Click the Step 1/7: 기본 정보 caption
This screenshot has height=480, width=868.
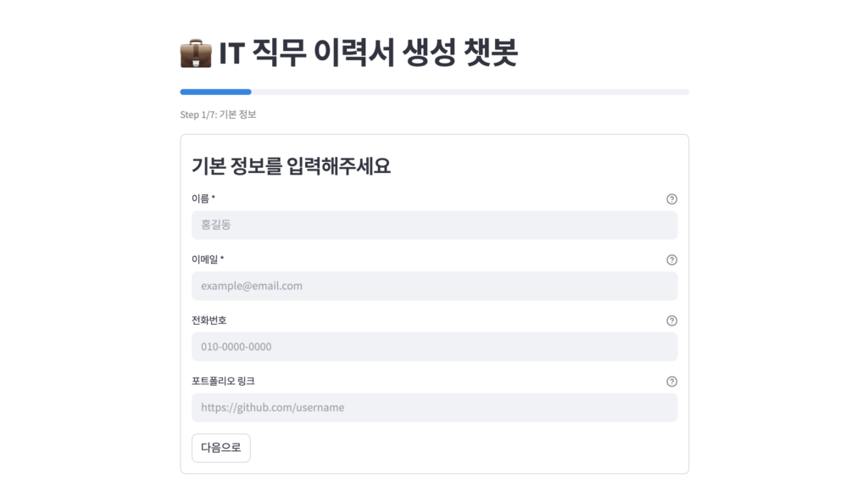coord(218,114)
